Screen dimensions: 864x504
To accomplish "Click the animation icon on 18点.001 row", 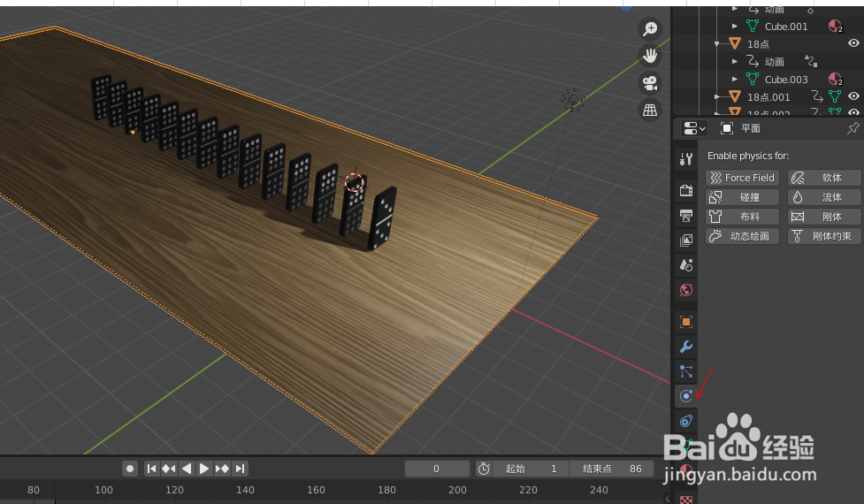I will (817, 96).
